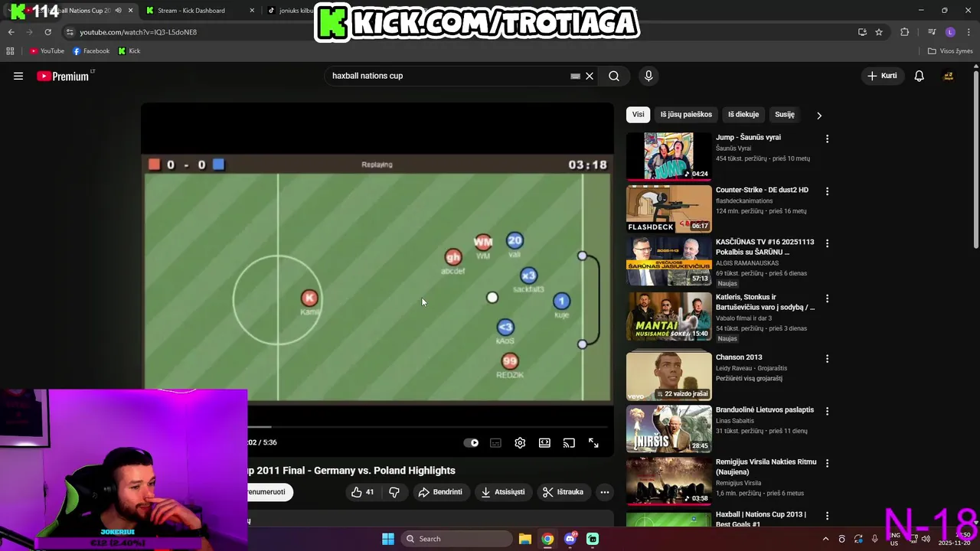This screenshot has width=980, height=551.
Task: Share video via Bendrinti button
Action: click(440, 492)
